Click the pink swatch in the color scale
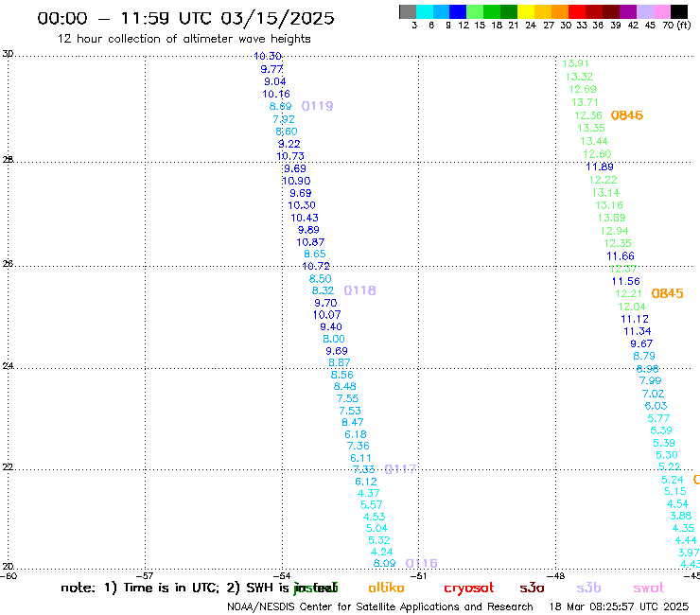This screenshot has height=615, width=700. 662,11
